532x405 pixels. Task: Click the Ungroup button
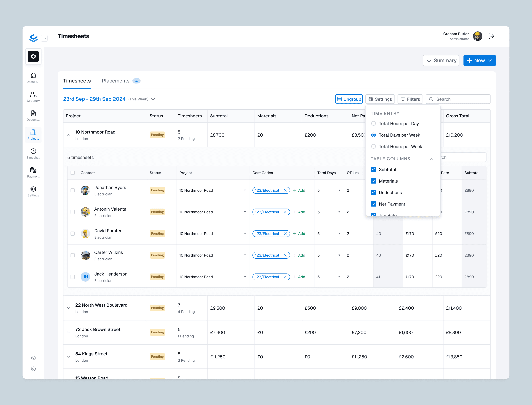click(349, 99)
